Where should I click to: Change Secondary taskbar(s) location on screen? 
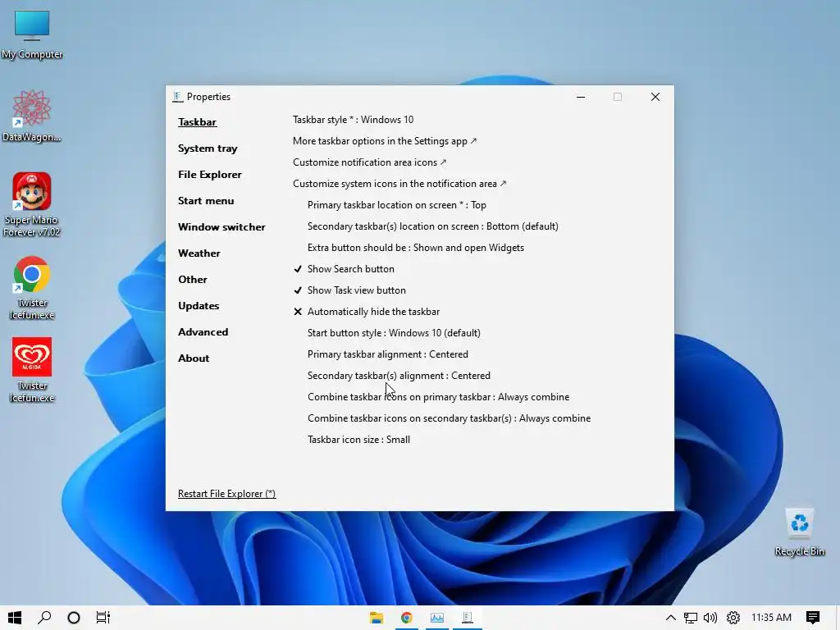coord(433,226)
